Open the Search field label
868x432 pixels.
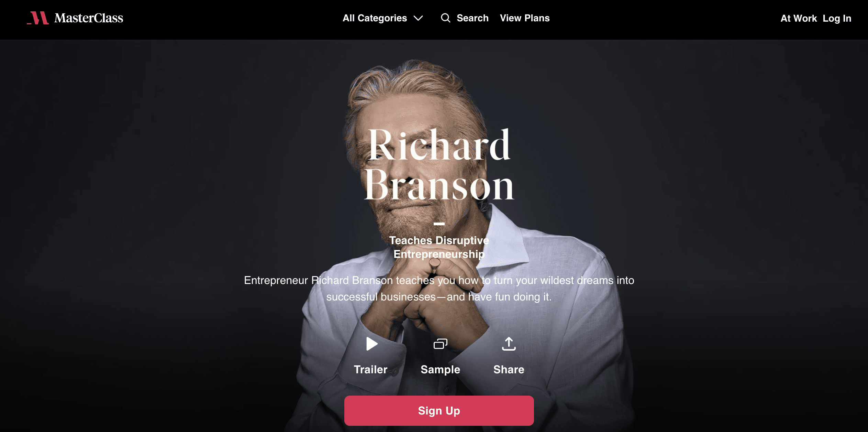tap(472, 18)
